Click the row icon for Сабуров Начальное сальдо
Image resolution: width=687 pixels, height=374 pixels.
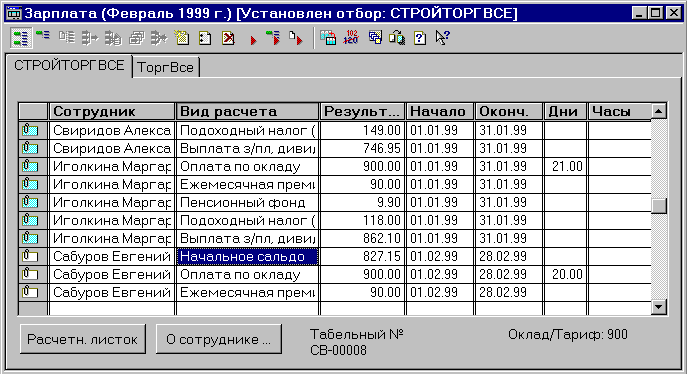tap(30, 256)
